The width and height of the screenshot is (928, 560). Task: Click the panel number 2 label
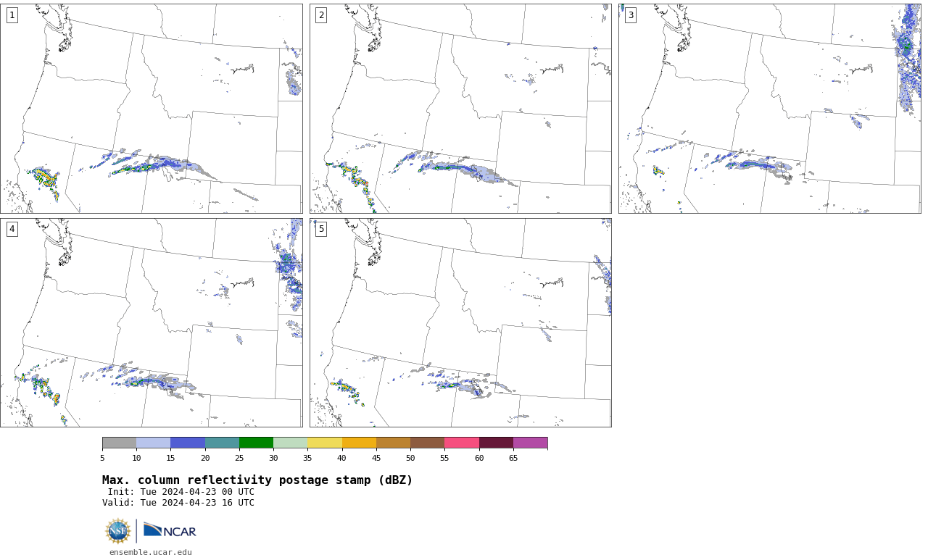coord(321,14)
